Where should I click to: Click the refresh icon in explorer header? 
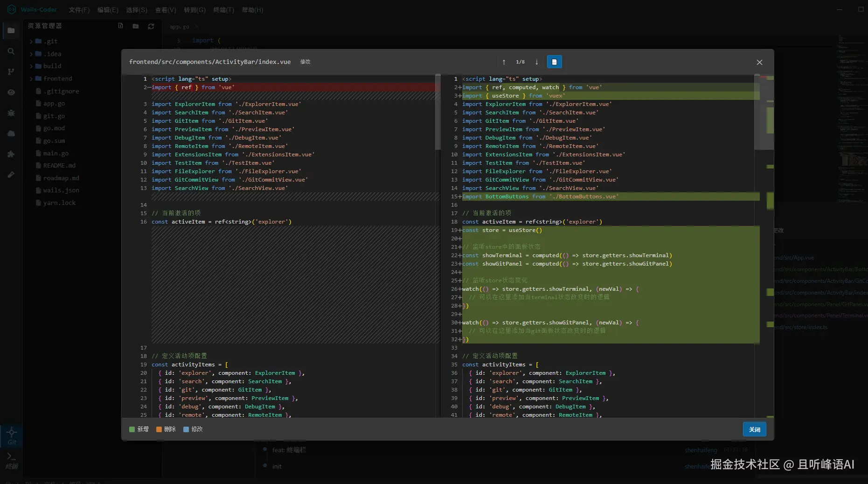[151, 26]
